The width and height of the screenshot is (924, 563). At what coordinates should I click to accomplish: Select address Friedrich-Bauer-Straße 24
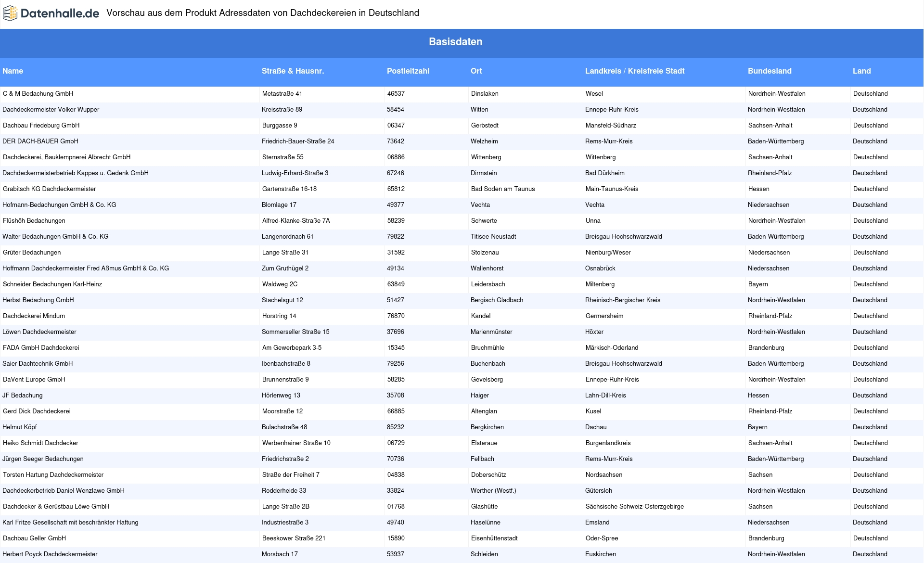(x=298, y=141)
